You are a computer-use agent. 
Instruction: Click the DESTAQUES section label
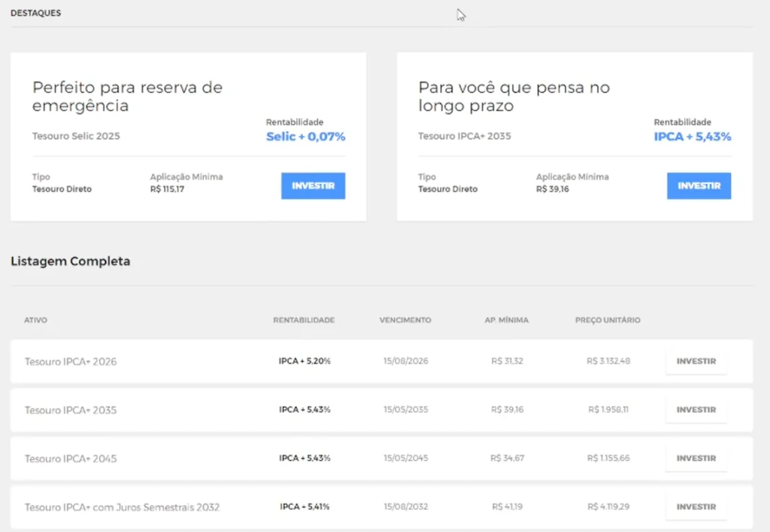coord(36,14)
